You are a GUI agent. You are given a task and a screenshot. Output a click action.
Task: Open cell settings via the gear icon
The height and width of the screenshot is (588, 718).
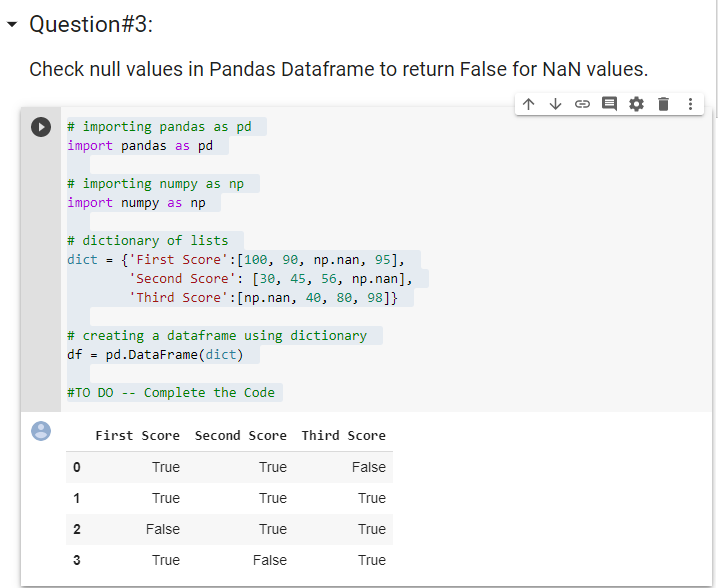(x=636, y=104)
